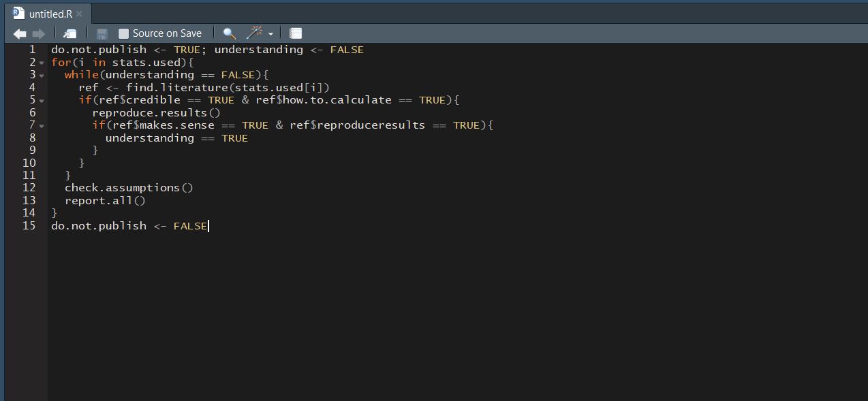Screen dimensions: 868x401
Task: Collapse the while loop fold on line 3
Action: point(42,75)
